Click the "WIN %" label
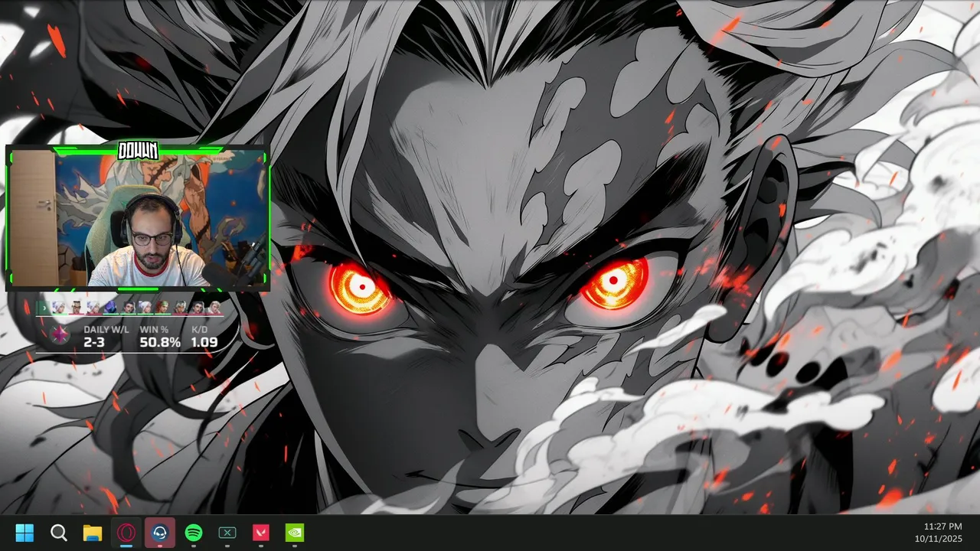This screenshot has height=551, width=980. pos(154,329)
